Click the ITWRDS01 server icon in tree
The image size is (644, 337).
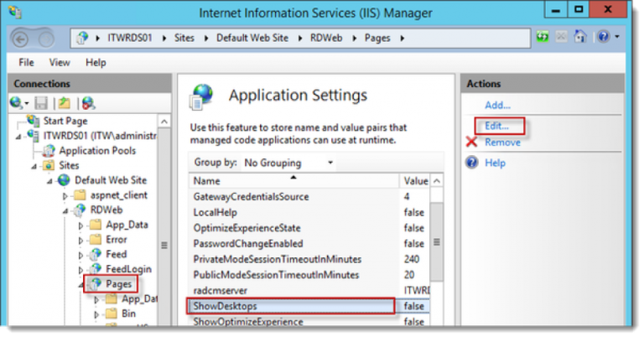pyautogui.click(x=34, y=135)
